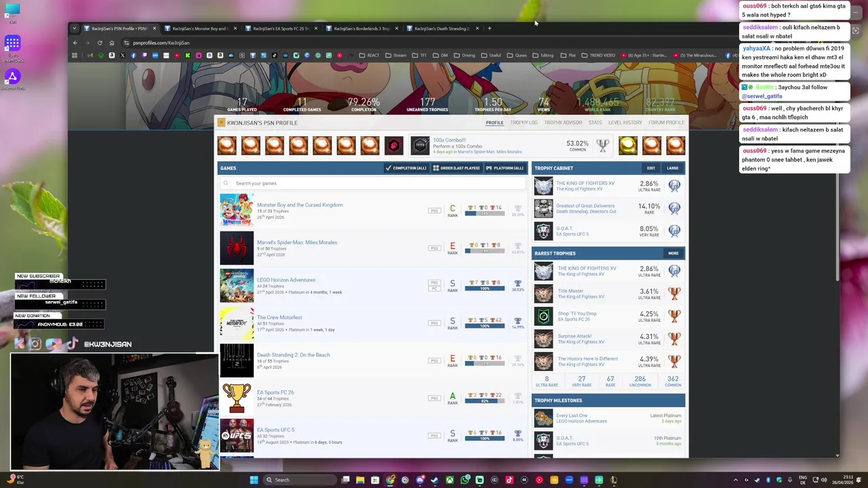Show hidden system tray icons chevron

point(736,480)
